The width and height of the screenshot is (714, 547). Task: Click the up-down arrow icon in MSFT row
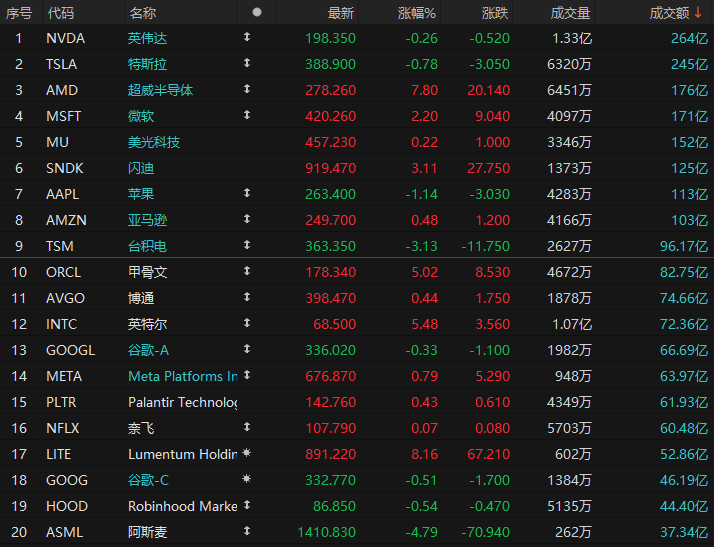coord(247,115)
